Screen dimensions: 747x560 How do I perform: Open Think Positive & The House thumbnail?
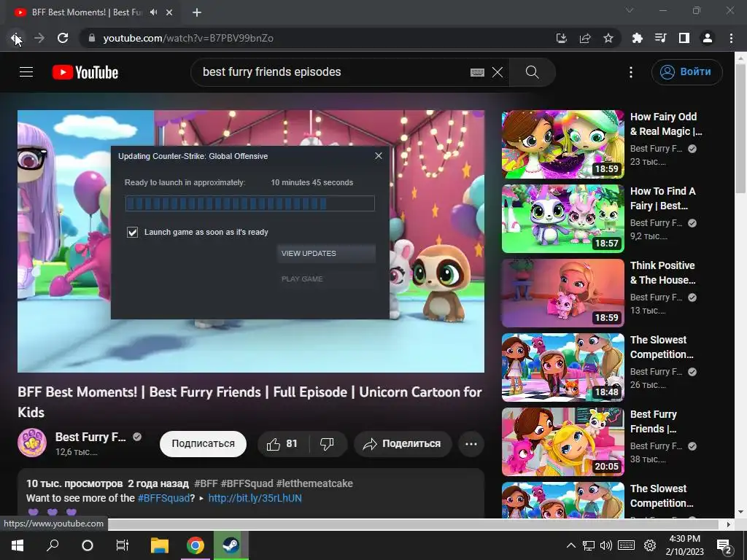[562, 293]
